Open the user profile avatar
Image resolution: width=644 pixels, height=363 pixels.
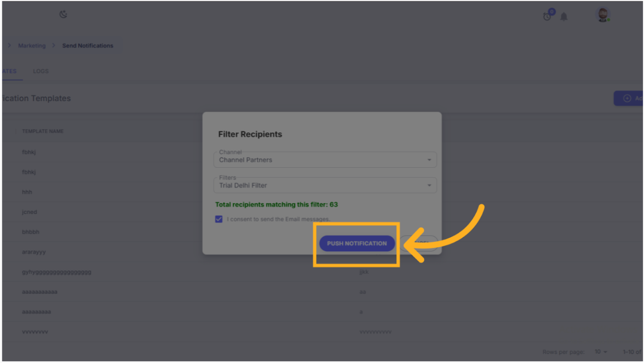point(603,15)
